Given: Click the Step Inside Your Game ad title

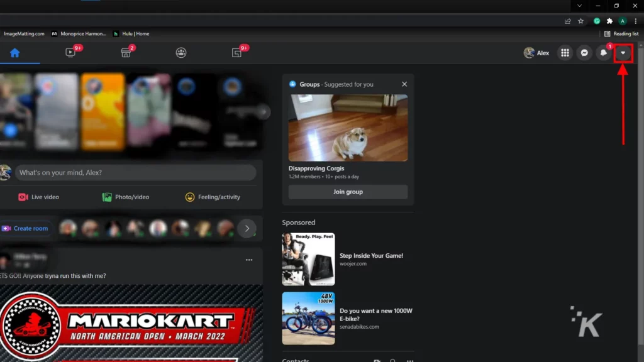Looking at the screenshot, I should pos(371,255).
